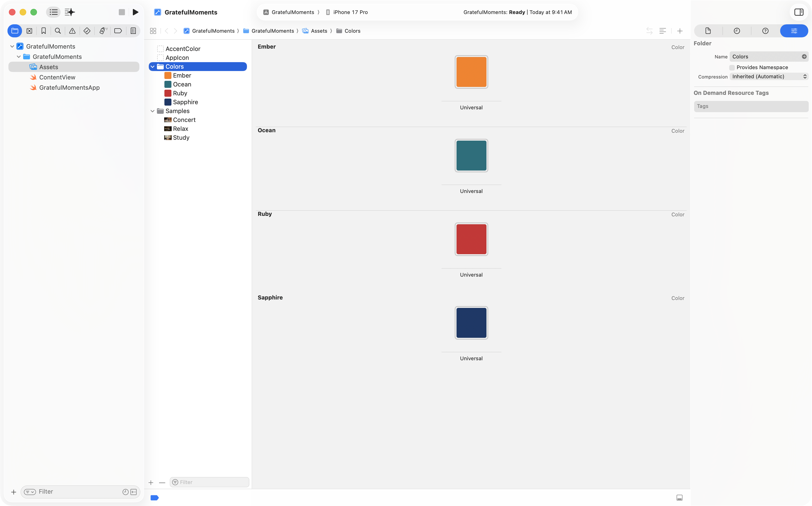Show the Report navigator list icon

point(133,31)
